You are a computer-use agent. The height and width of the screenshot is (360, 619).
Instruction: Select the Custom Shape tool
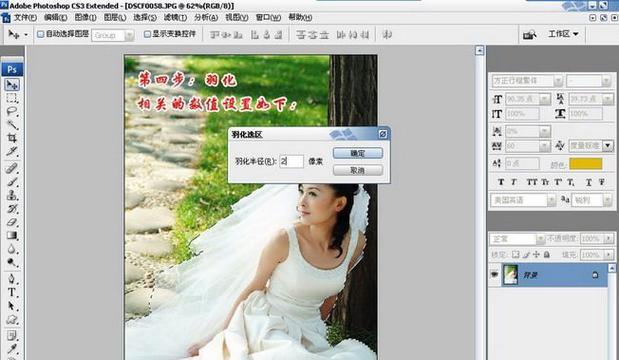(12, 319)
